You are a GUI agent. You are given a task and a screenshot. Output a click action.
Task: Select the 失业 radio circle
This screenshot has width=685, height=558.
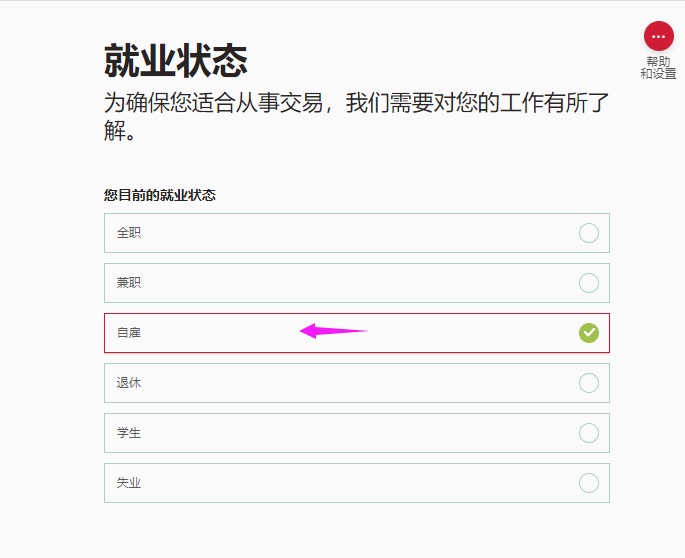click(589, 483)
